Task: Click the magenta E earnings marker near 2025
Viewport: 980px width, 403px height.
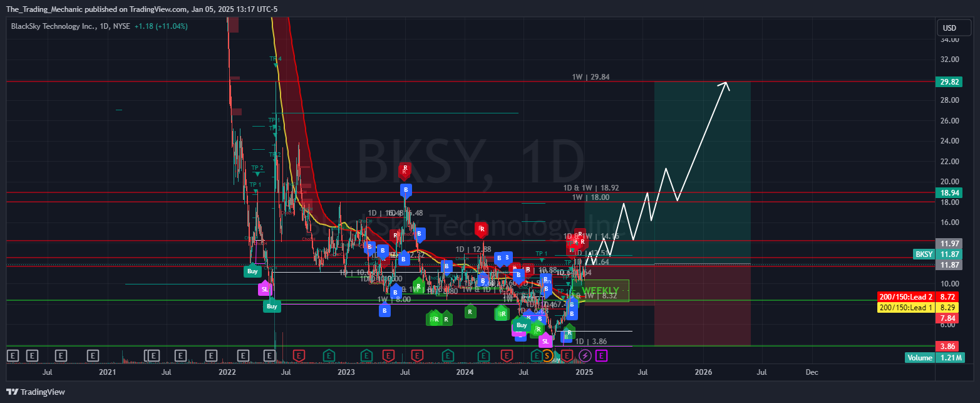Action: tap(601, 356)
